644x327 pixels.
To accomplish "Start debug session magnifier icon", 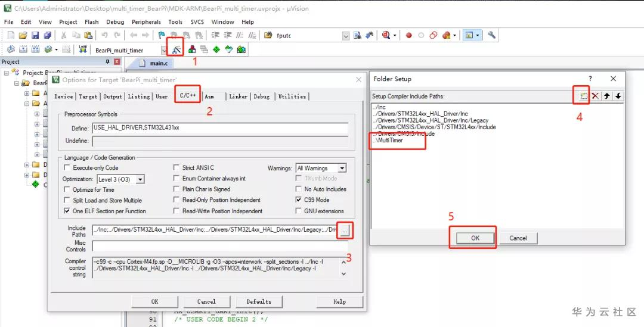I will click(386, 36).
